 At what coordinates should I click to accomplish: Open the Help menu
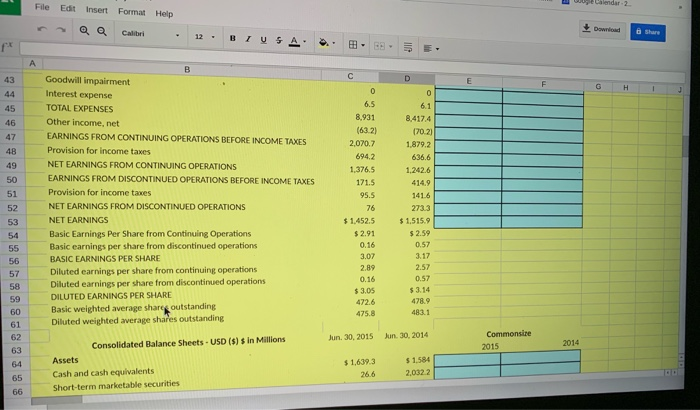(164, 13)
